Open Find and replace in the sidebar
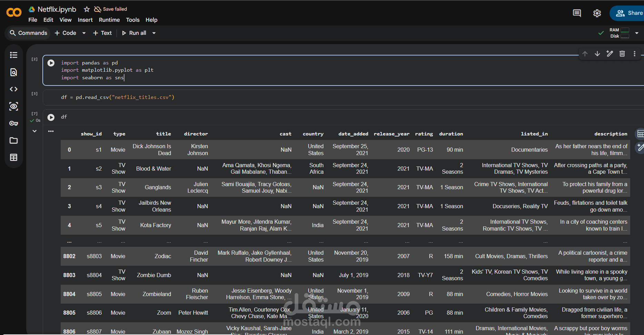The height and width of the screenshot is (335, 644). (14, 72)
